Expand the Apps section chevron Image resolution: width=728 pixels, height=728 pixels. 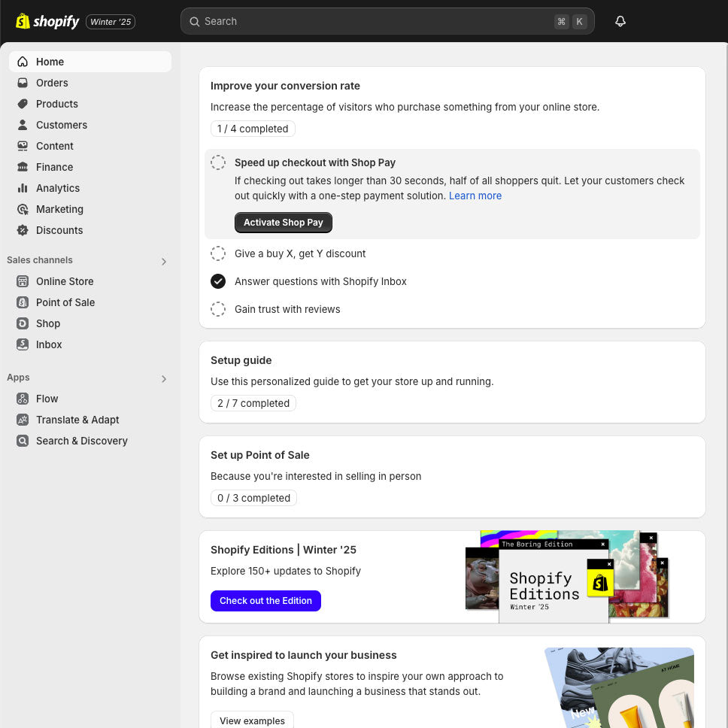(x=164, y=378)
